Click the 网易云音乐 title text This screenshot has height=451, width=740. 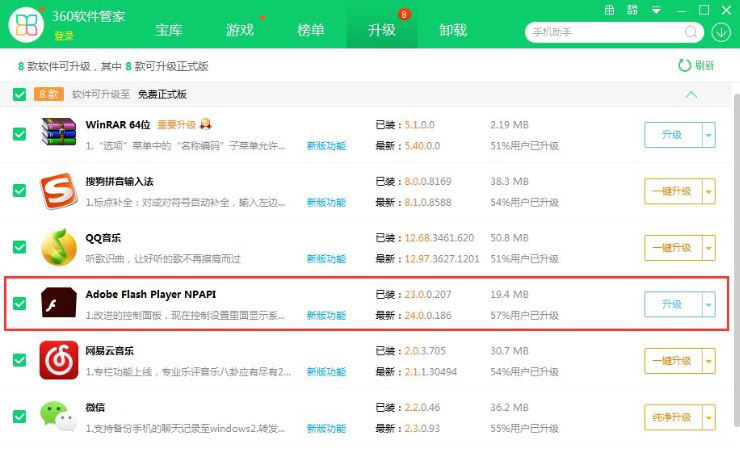point(109,351)
